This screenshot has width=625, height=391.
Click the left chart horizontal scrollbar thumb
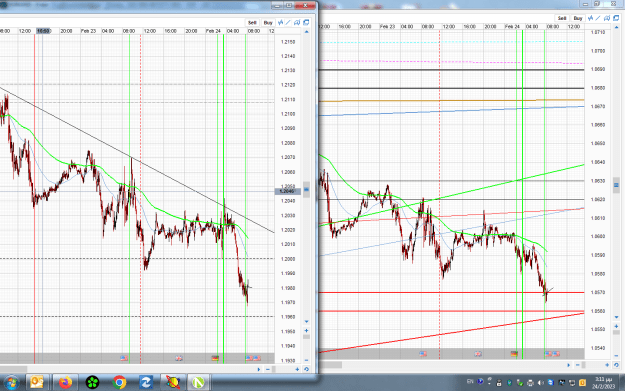coord(13,369)
